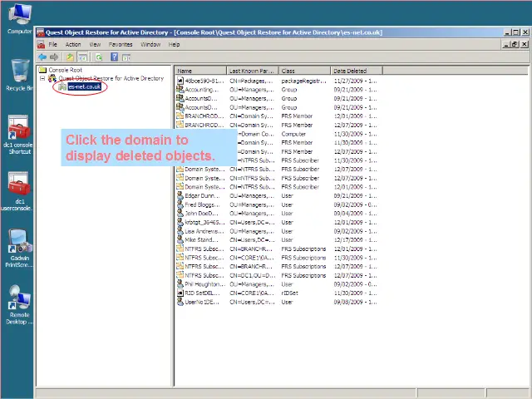Go back using the blue Back arrow

coord(42,57)
